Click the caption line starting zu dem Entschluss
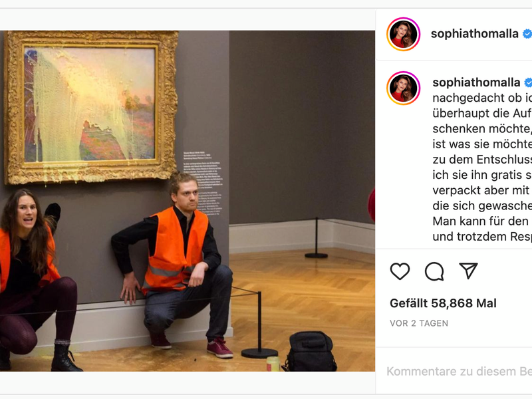The width and height of the screenshot is (532, 399). tap(482, 160)
